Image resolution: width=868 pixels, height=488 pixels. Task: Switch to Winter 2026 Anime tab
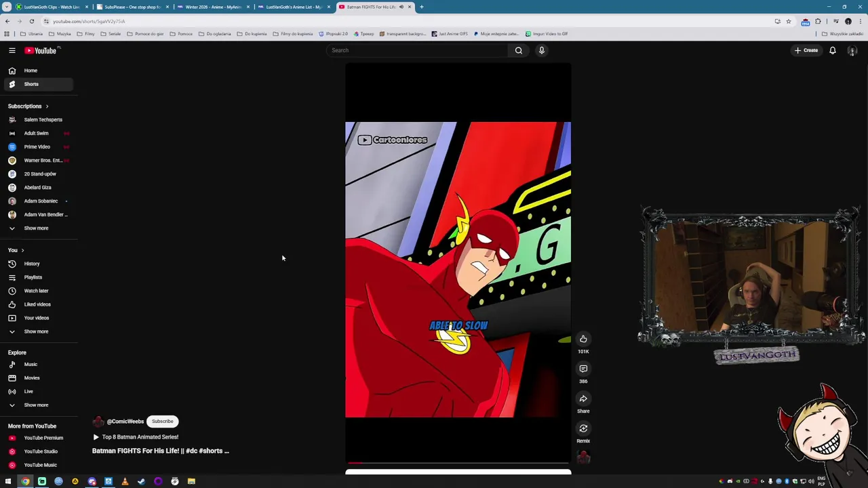click(213, 7)
